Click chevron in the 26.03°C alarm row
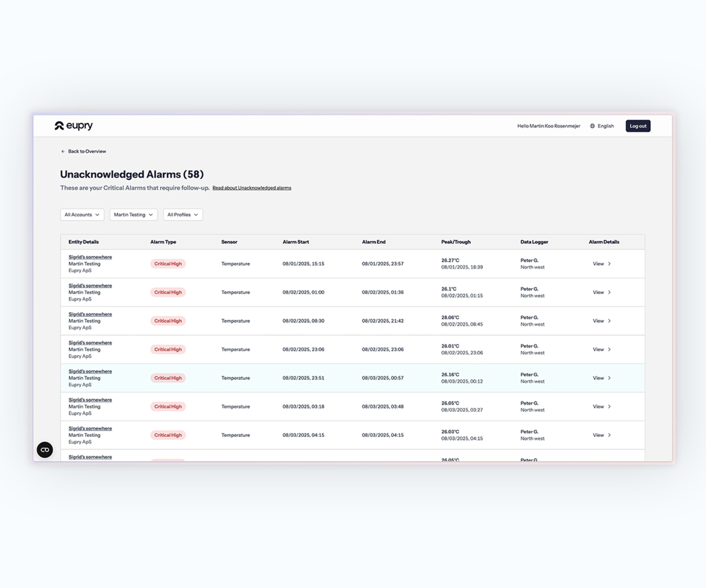 609,435
